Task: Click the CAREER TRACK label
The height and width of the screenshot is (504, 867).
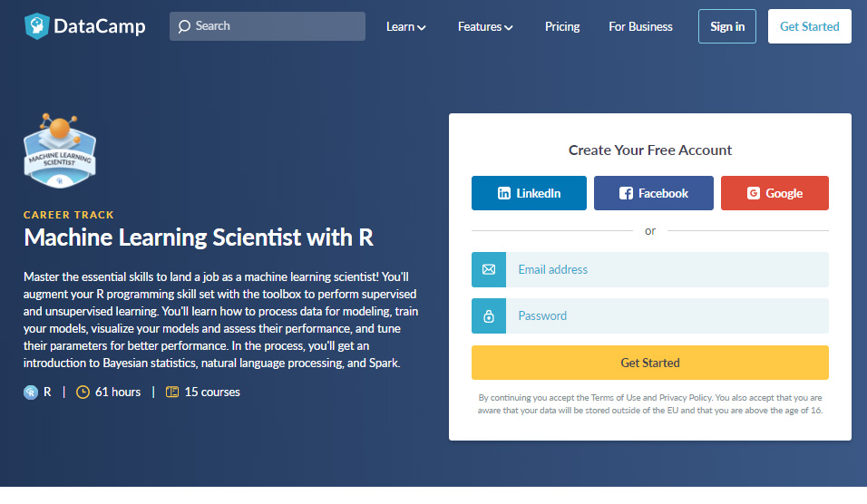Action: pos(69,215)
